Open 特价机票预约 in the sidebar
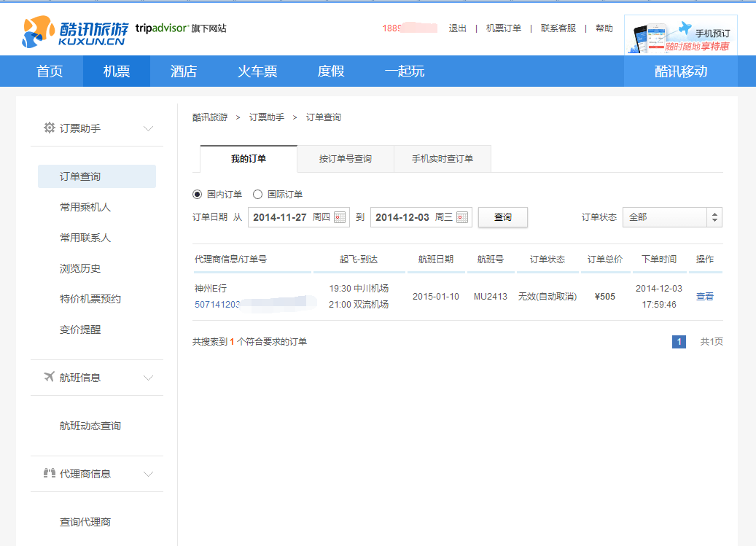The width and height of the screenshot is (756, 546). (90, 299)
